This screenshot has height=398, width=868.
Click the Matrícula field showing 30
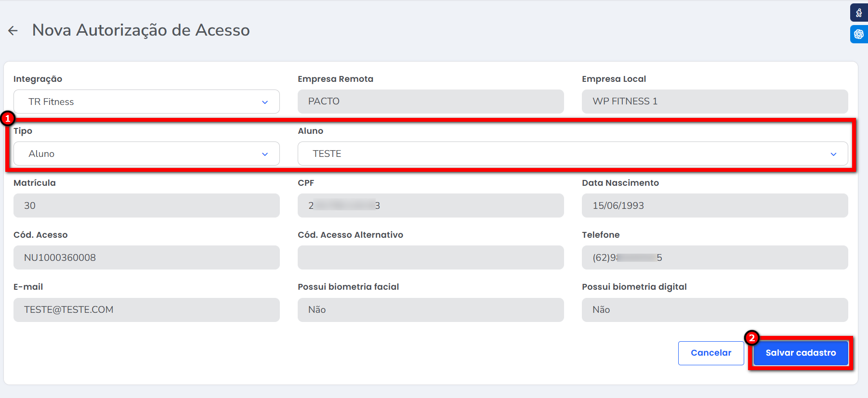(146, 205)
